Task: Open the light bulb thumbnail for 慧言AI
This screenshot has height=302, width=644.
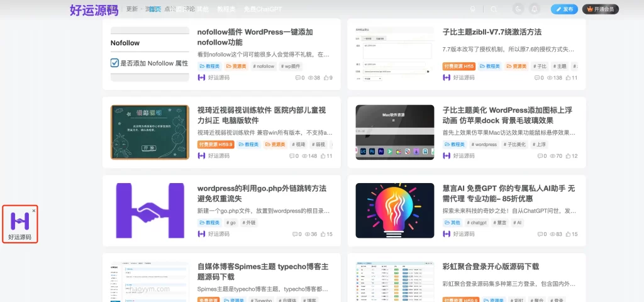Action: coord(394,210)
